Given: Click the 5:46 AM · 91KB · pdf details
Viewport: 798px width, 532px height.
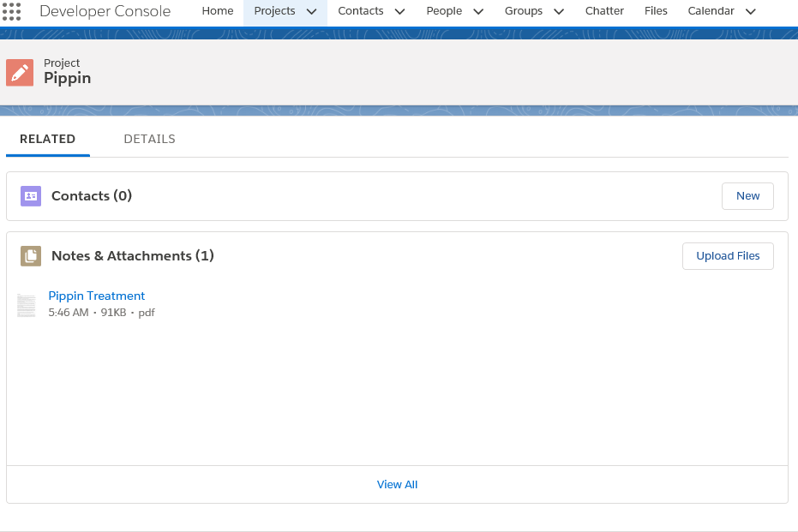Looking at the screenshot, I should click(x=101, y=313).
